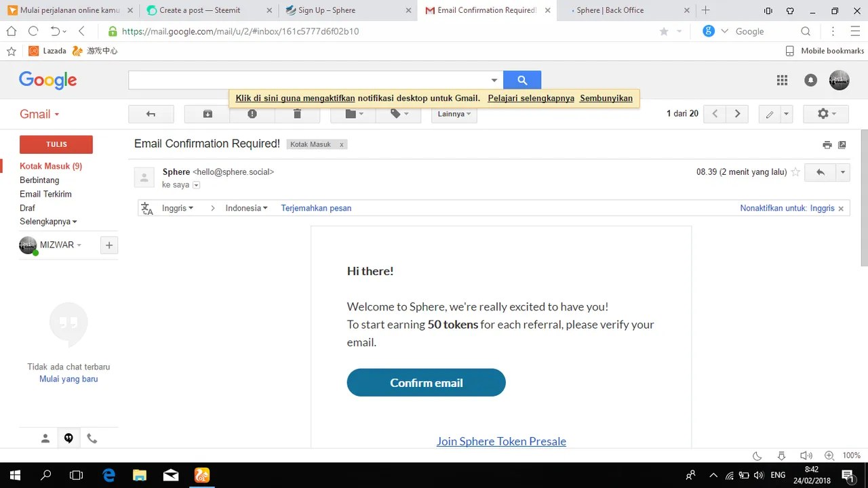Image resolution: width=868 pixels, height=488 pixels.
Task: Click the blue search button
Action: [x=522, y=80]
